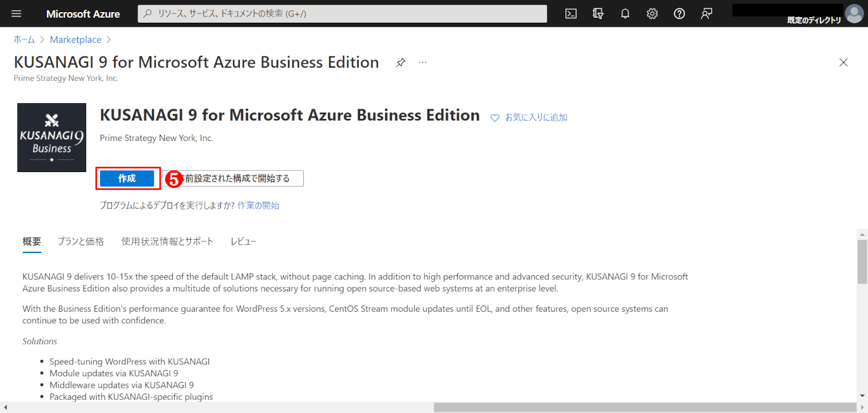The width and height of the screenshot is (868, 413).
Task: Go to the ホーム breadcrumb
Action: [x=25, y=39]
